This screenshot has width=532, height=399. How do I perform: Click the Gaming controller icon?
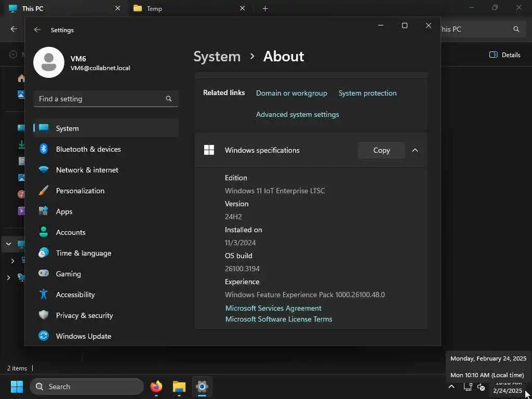pos(44,273)
